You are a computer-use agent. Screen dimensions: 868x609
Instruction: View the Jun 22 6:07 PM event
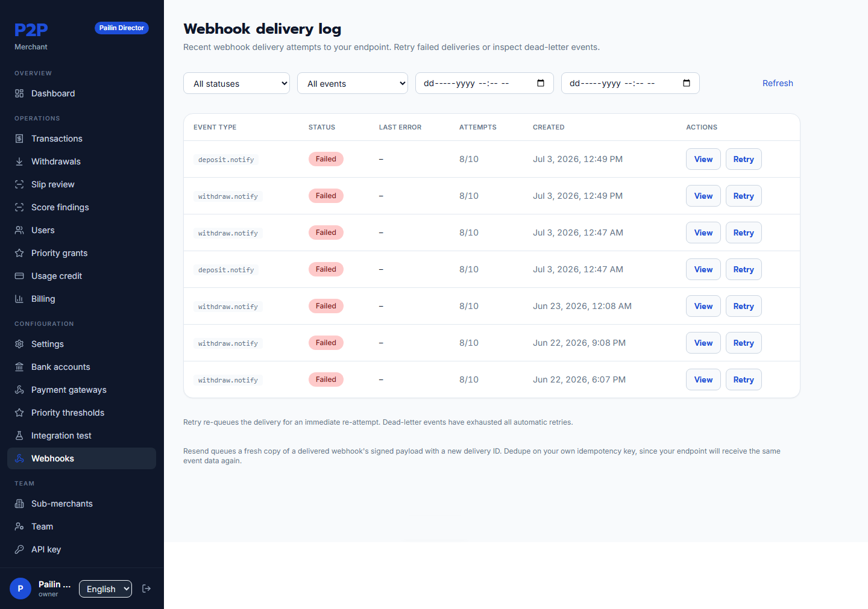point(703,379)
